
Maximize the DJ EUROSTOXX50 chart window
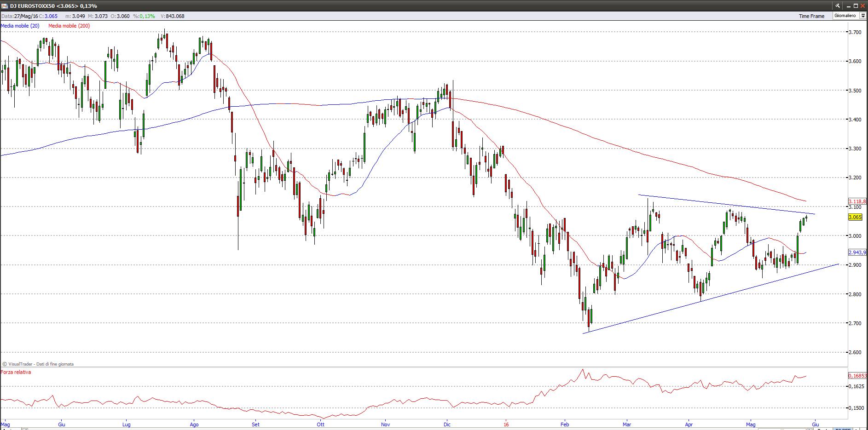point(856,6)
